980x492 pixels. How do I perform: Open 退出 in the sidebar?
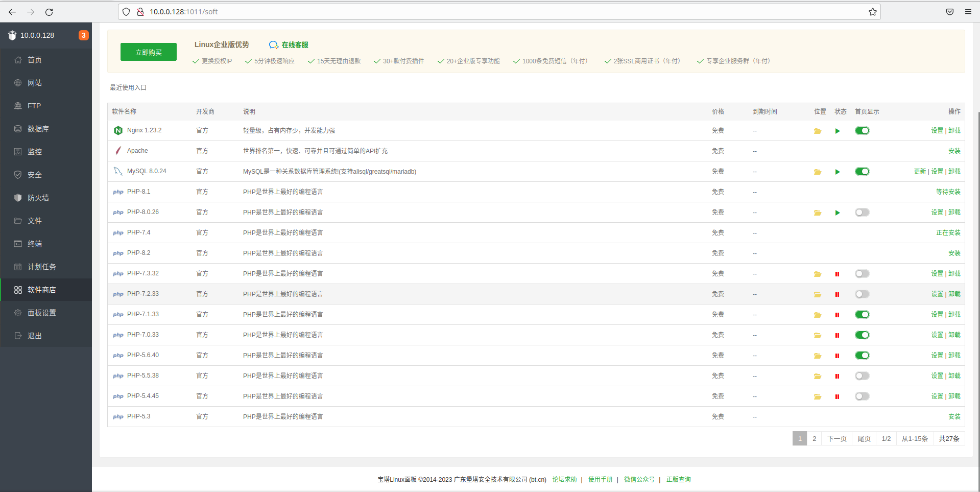[x=46, y=336]
